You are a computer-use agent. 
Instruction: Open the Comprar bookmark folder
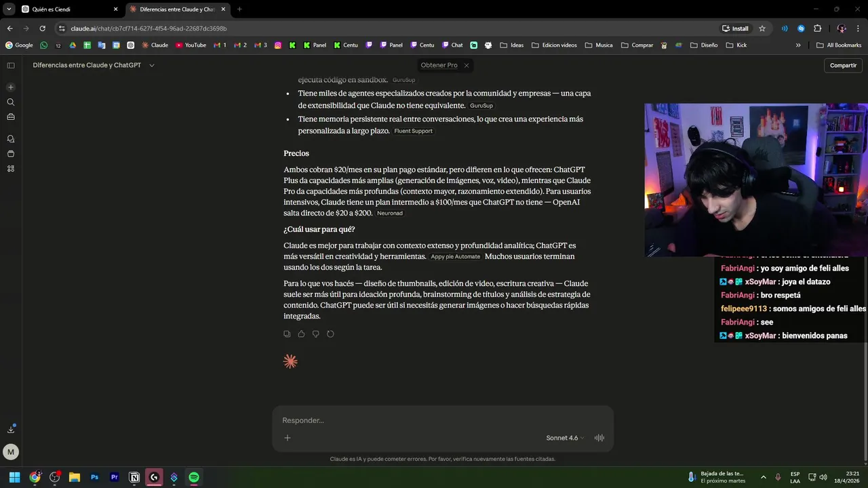pyautogui.click(x=637, y=45)
